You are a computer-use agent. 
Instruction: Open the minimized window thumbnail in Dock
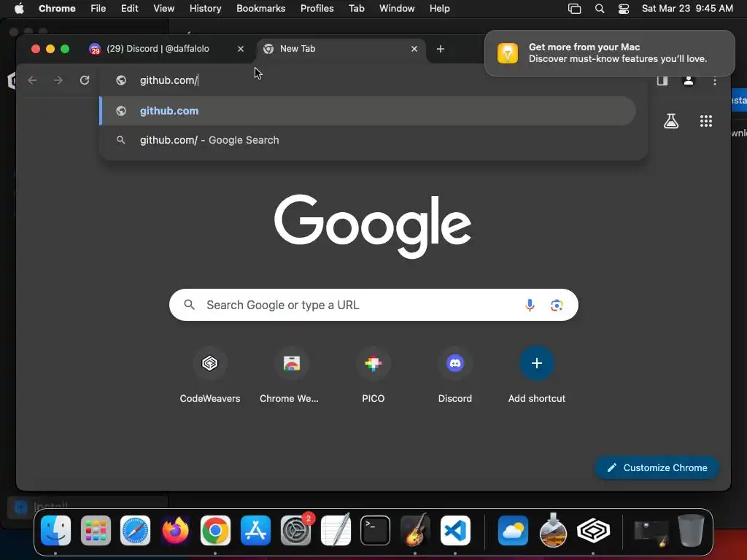click(651, 532)
